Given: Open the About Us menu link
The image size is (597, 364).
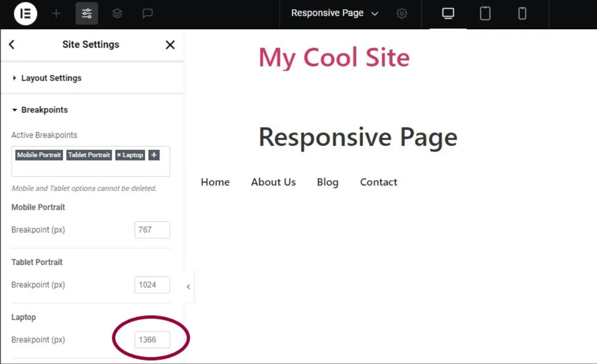Looking at the screenshot, I should (x=273, y=182).
